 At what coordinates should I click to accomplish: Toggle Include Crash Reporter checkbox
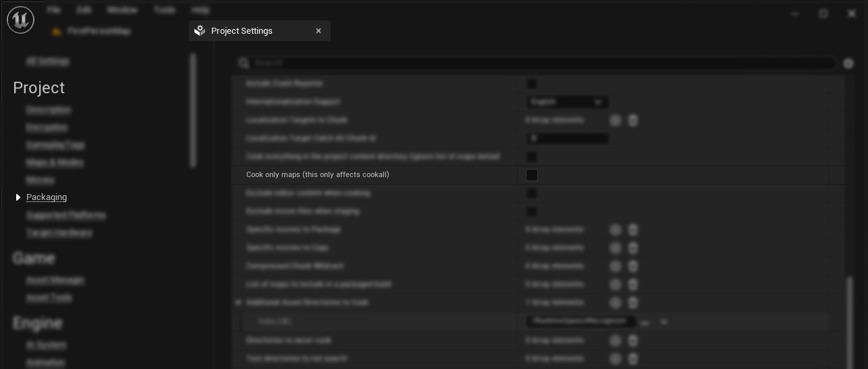coord(532,84)
